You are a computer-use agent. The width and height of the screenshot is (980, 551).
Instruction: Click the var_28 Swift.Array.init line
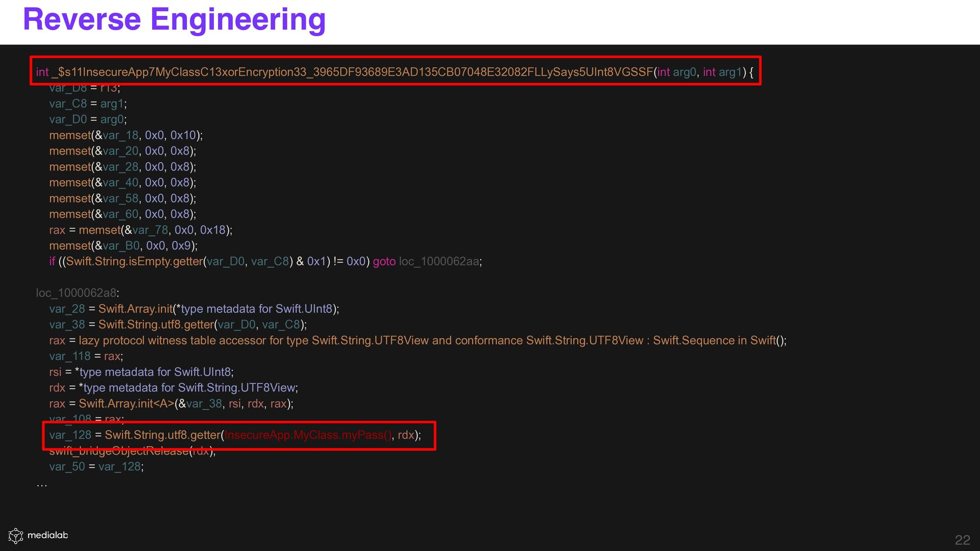194,309
